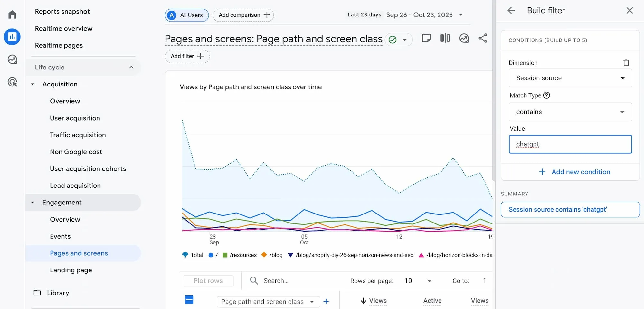Open the Match Type help tooltip
The height and width of the screenshot is (309, 644).
point(547,95)
